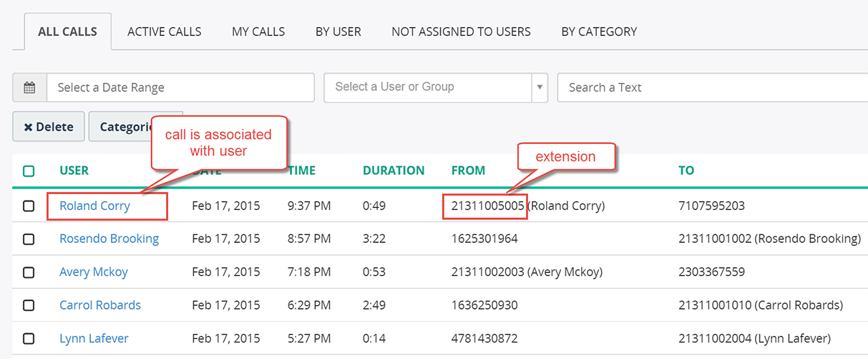Screen dimensions: 868x359
Task: Open the NOT ASSIGNED TO USERS tab
Action: 461,32
